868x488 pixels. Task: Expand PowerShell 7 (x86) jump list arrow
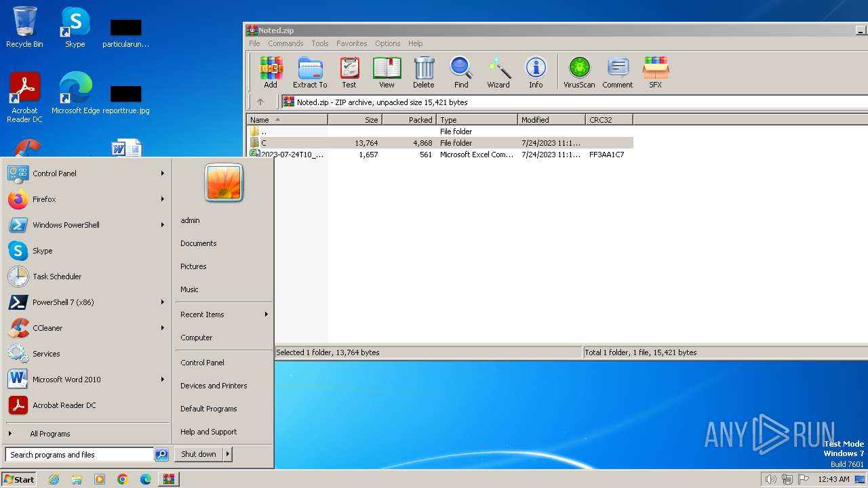click(163, 302)
